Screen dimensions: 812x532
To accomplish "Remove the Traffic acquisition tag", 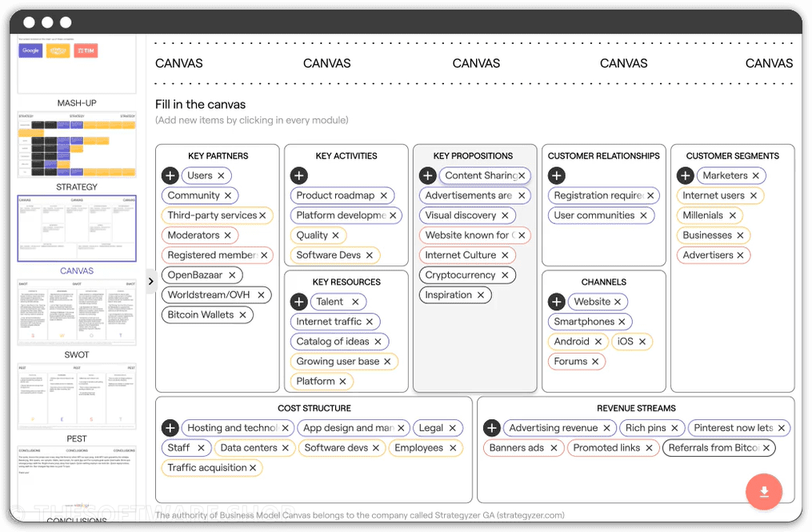I will [x=253, y=468].
